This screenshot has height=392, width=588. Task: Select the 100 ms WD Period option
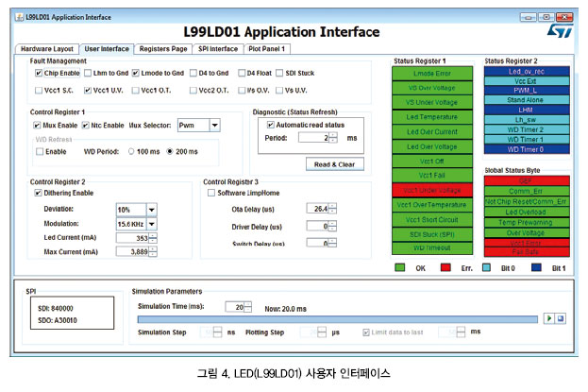[131, 151]
